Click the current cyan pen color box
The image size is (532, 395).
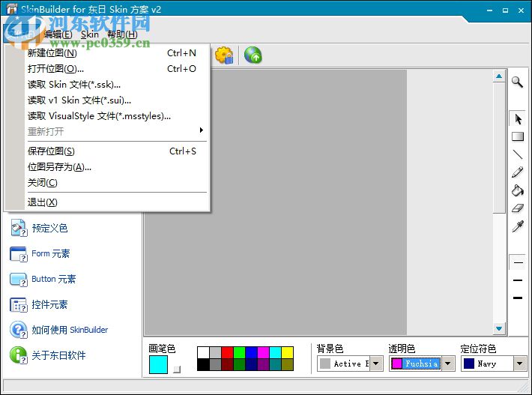tap(158, 364)
